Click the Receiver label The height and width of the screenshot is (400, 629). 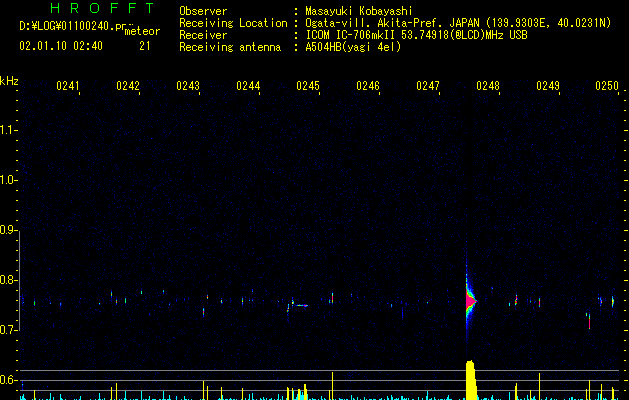[203, 35]
